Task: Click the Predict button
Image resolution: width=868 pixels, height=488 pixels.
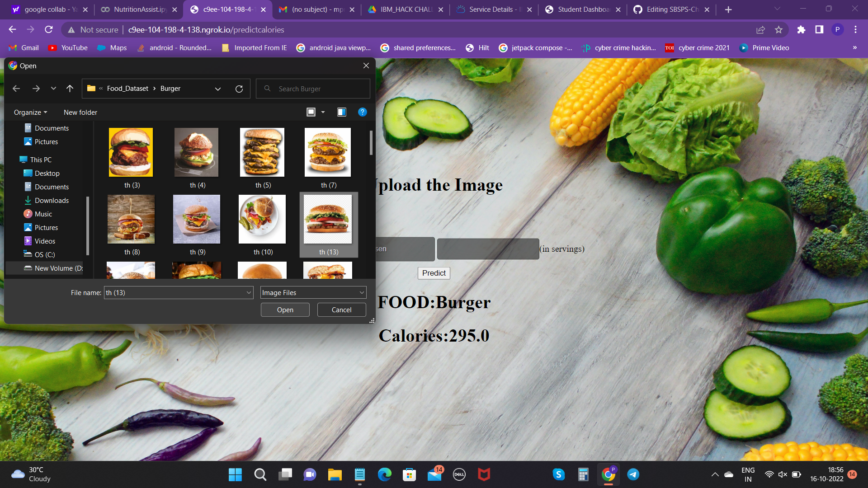Action: pos(434,273)
